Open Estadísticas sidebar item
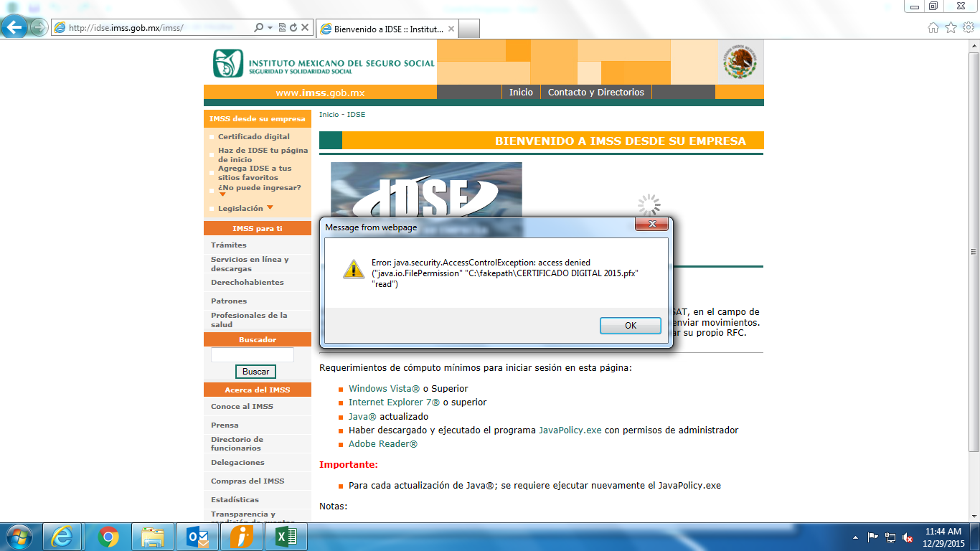The width and height of the screenshot is (980, 551). click(235, 499)
